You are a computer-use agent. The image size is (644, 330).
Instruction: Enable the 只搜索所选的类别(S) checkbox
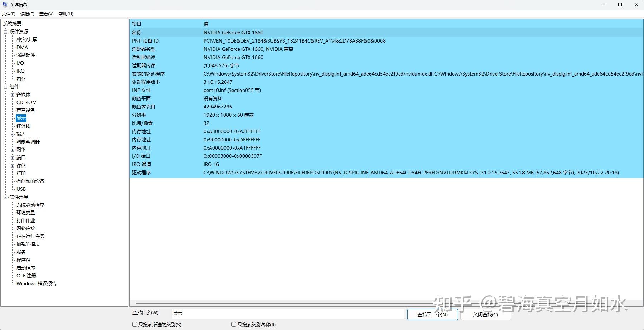(135, 324)
